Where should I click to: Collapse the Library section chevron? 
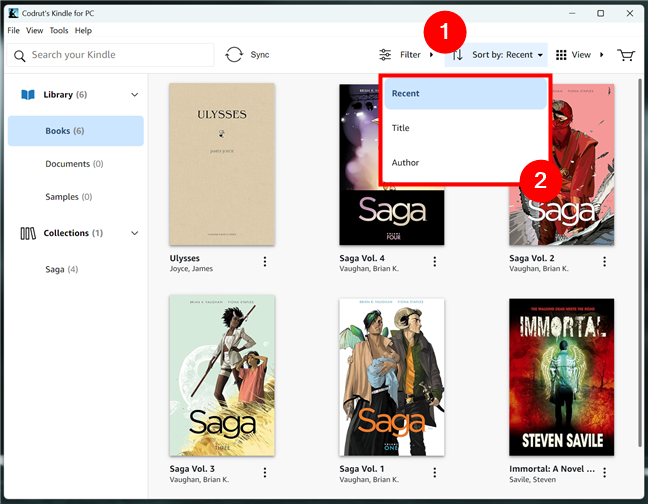135,95
